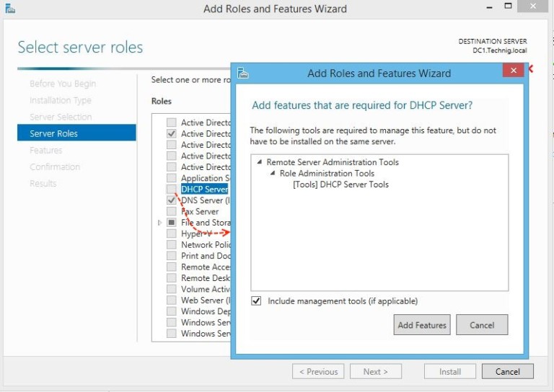554x392 pixels.
Task: Toggle Include management tools checkbox
Action: click(x=256, y=301)
